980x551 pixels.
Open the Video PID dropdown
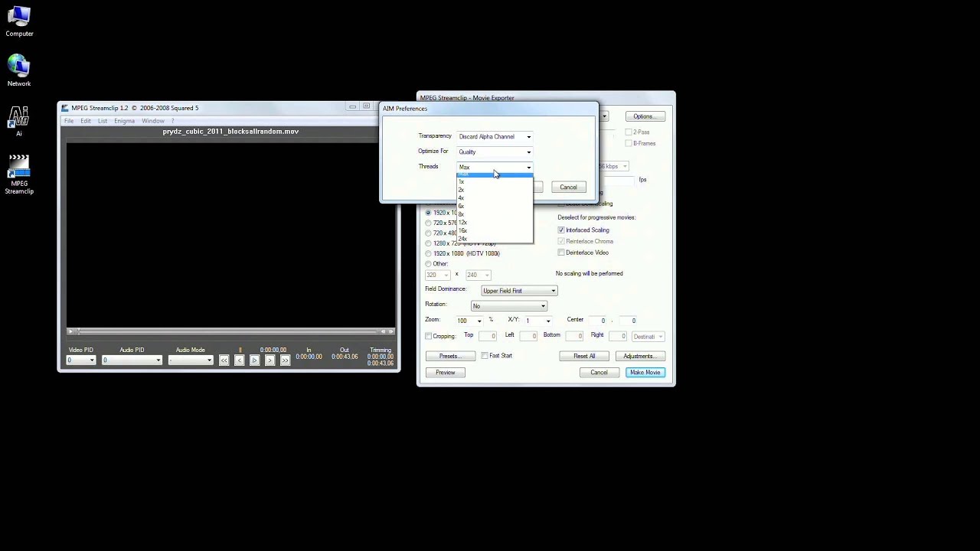[x=80, y=360]
